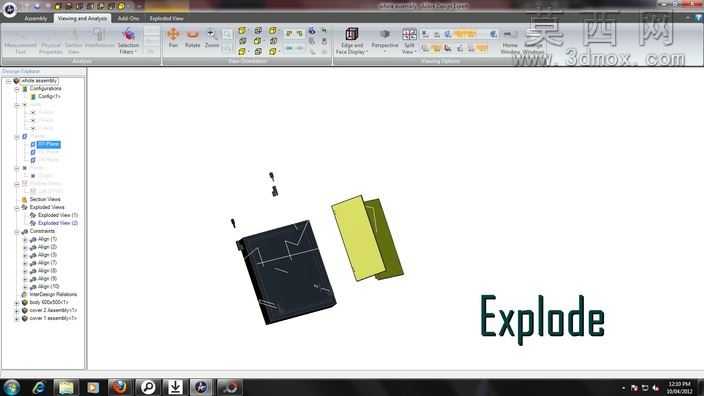Select whole assembly root node
Image resolution: width=704 pixels, height=396 pixels.
pos(40,81)
